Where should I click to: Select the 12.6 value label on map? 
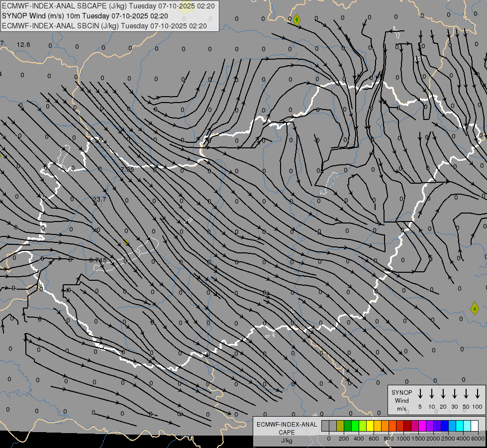click(23, 45)
